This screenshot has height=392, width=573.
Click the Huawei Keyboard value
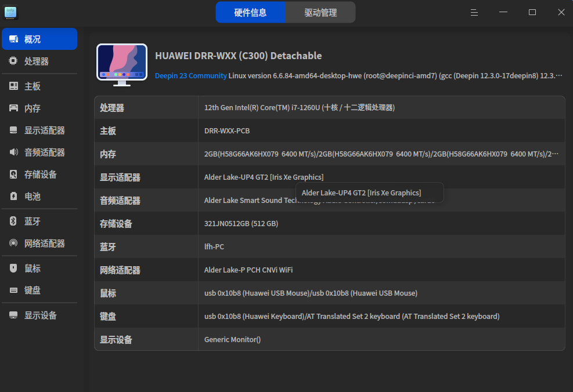point(352,316)
